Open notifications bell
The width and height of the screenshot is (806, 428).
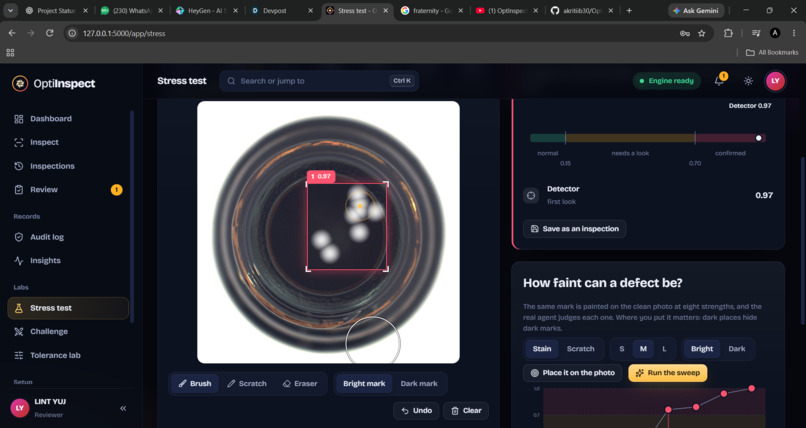click(x=720, y=81)
